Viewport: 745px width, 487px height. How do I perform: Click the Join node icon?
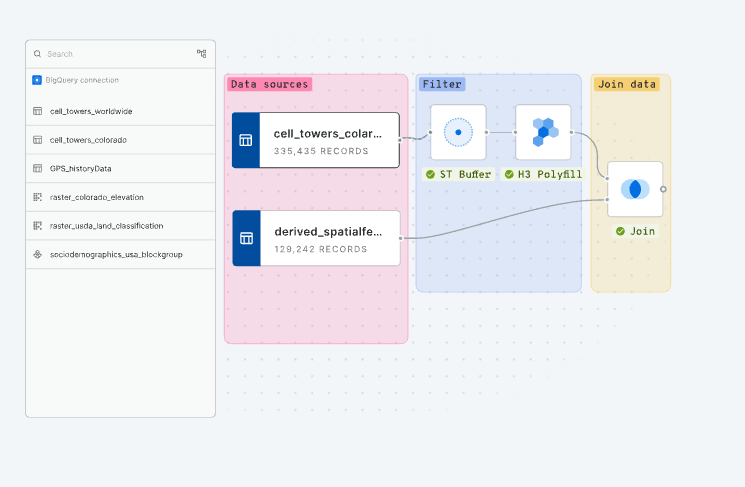[x=635, y=189]
